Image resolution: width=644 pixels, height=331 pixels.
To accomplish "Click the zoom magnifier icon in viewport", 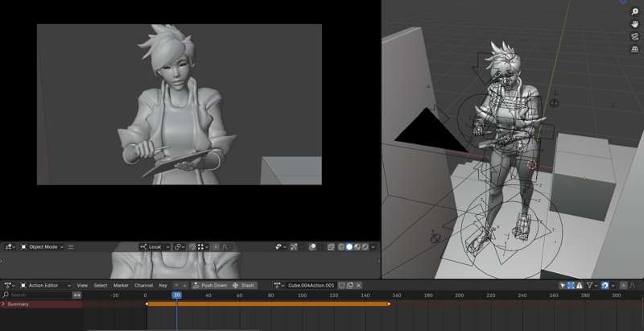I will click(635, 14).
